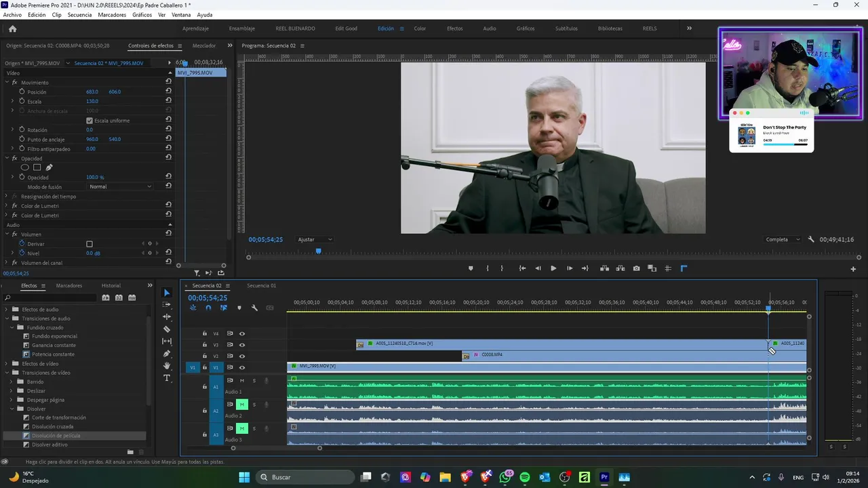Open the Secuencia menu

79,14
